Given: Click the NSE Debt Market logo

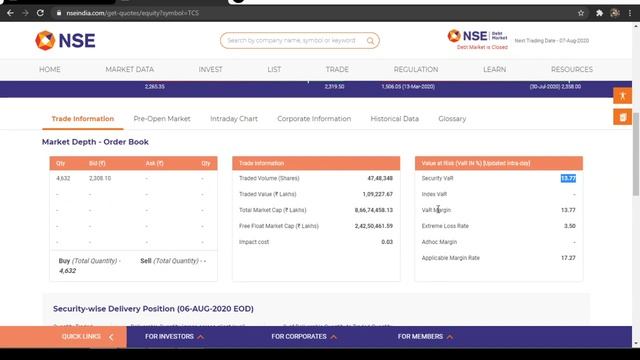Looking at the screenshot, I should 477,36.
